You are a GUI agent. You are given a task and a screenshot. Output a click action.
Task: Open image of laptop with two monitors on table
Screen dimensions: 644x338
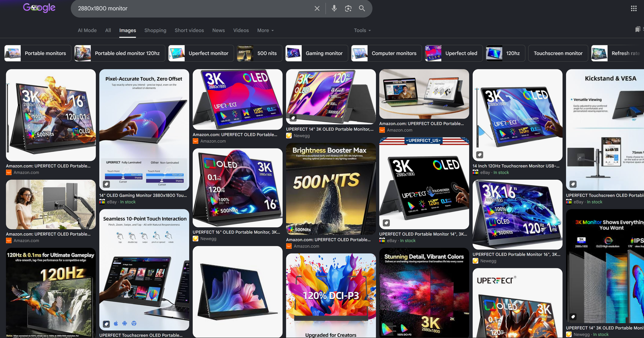click(424, 94)
